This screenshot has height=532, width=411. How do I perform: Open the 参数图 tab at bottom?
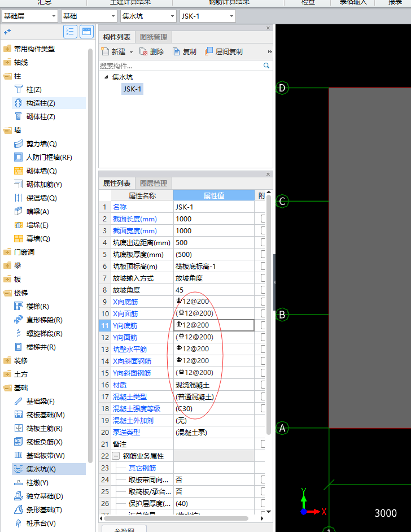[x=124, y=529]
